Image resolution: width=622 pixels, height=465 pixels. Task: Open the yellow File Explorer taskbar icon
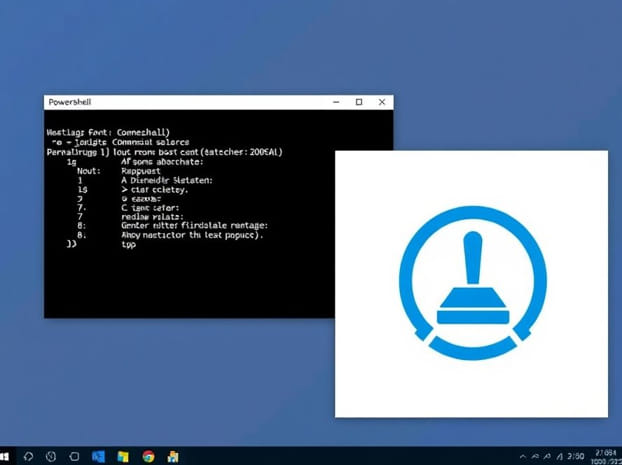(x=123, y=456)
